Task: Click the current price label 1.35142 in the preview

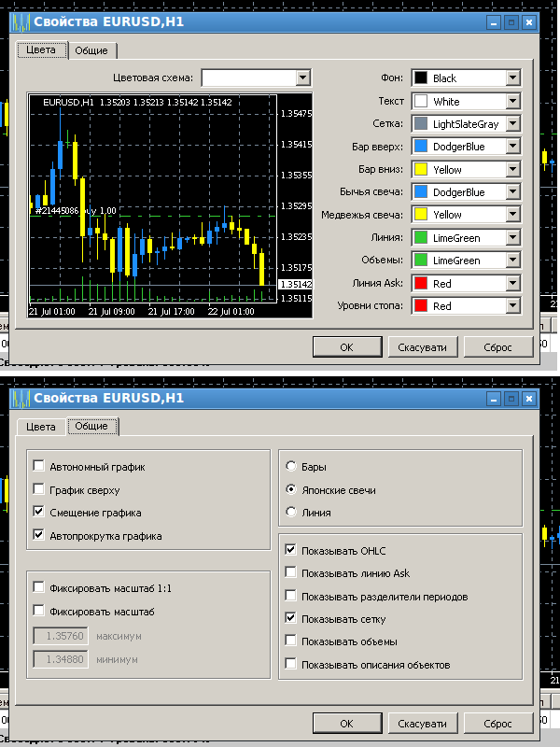Action: click(x=296, y=285)
